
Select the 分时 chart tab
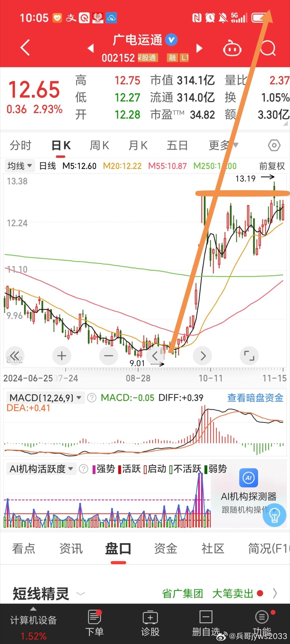click(21, 145)
